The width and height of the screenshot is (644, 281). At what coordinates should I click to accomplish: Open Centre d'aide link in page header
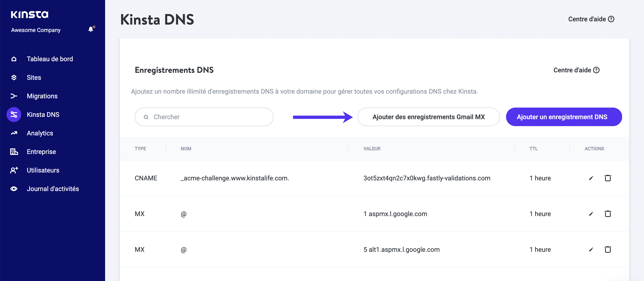pos(591,19)
